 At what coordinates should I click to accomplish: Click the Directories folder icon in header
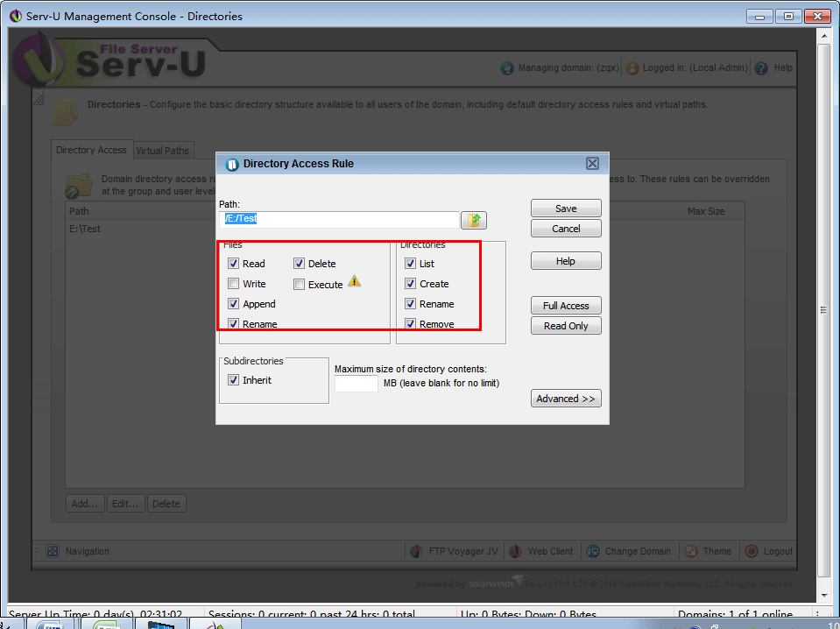(65, 112)
